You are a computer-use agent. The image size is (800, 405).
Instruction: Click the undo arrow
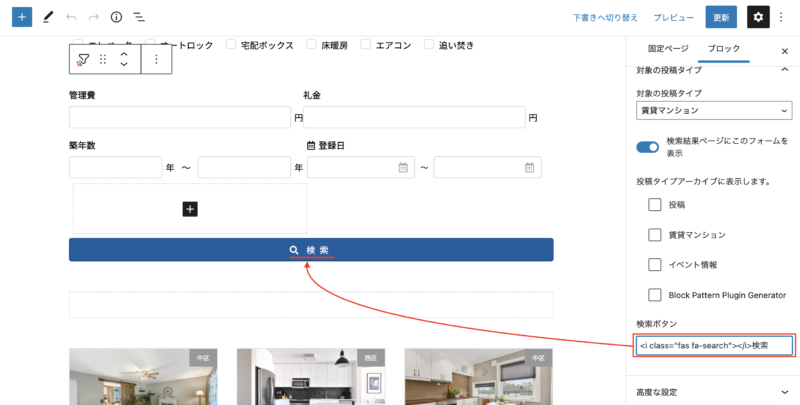pyautogui.click(x=70, y=17)
